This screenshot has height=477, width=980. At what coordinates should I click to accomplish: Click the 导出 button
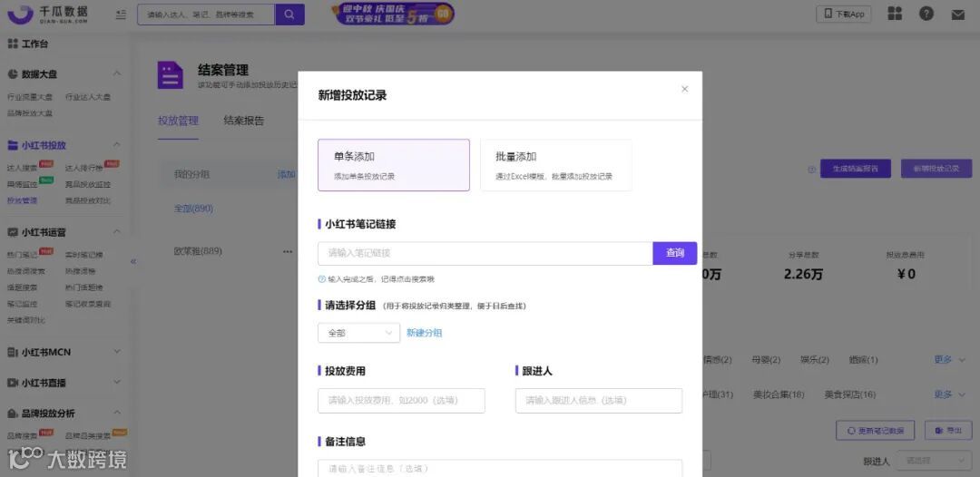[948, 430]
